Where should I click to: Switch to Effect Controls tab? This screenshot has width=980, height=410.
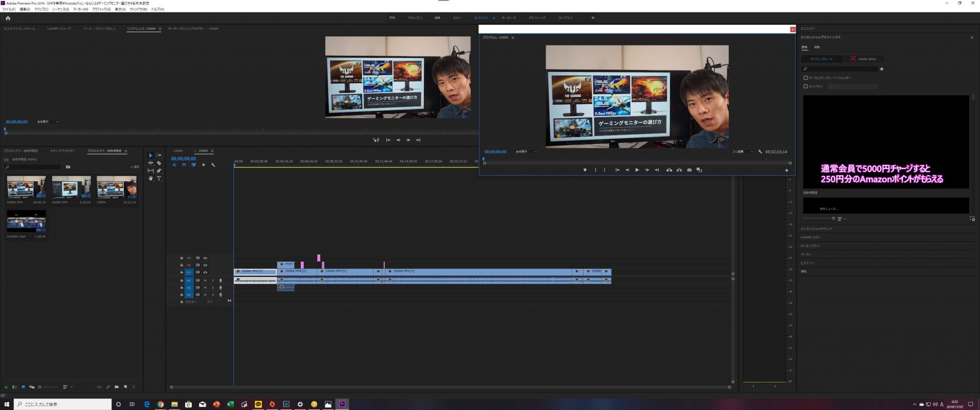[x=20, y=29]
